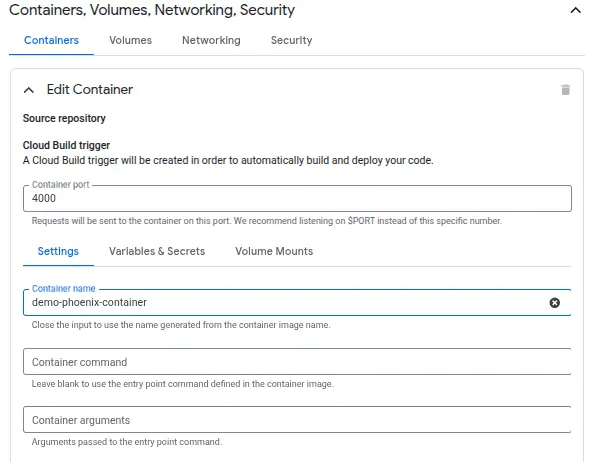Click the Cloud Build trigger description text

(x=228, y=161)
